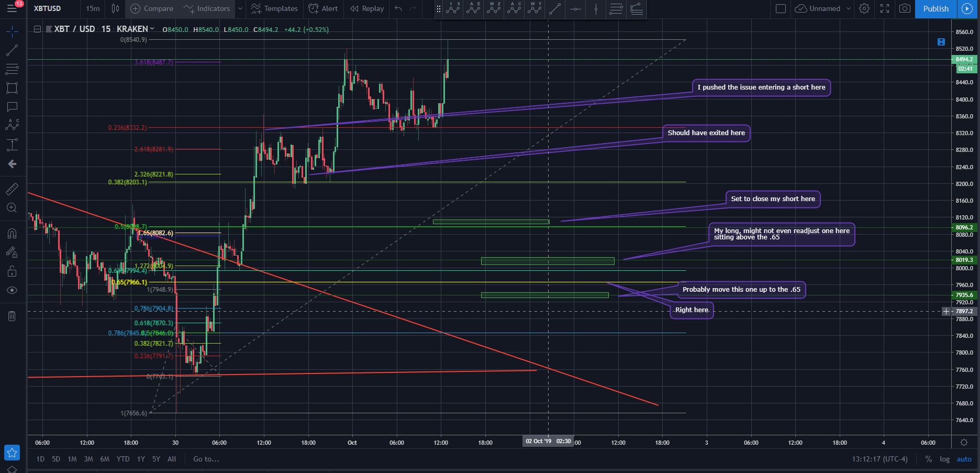Open the pattern tools in left sidebar
The height and width of the screenshot is (473, 980).
point(12,125)
